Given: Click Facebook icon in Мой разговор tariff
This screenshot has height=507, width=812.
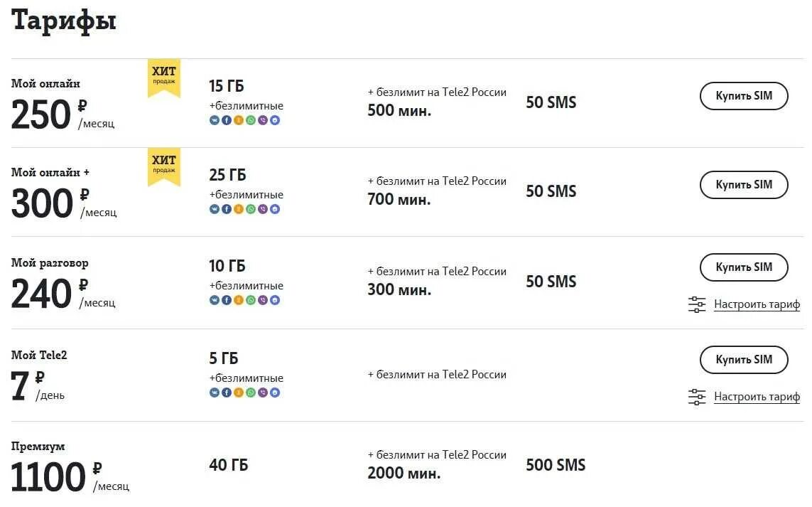Looking at the screenshot, I should point(227,300).
